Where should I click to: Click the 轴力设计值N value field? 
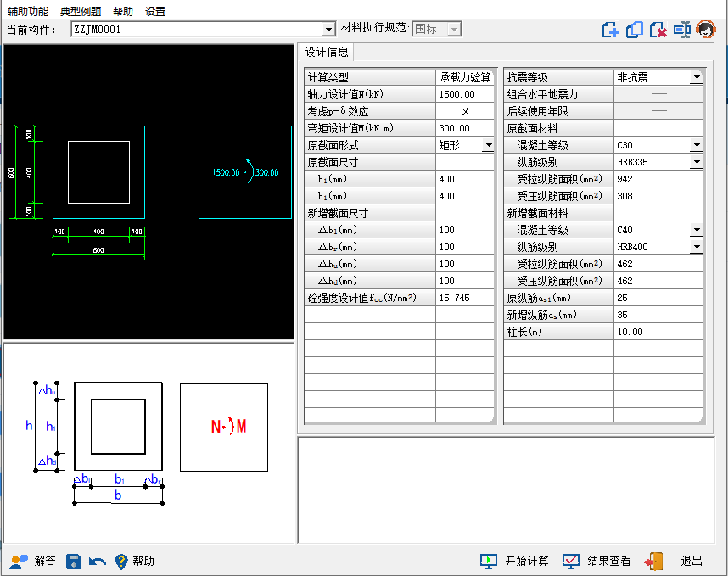click(465, 94)
